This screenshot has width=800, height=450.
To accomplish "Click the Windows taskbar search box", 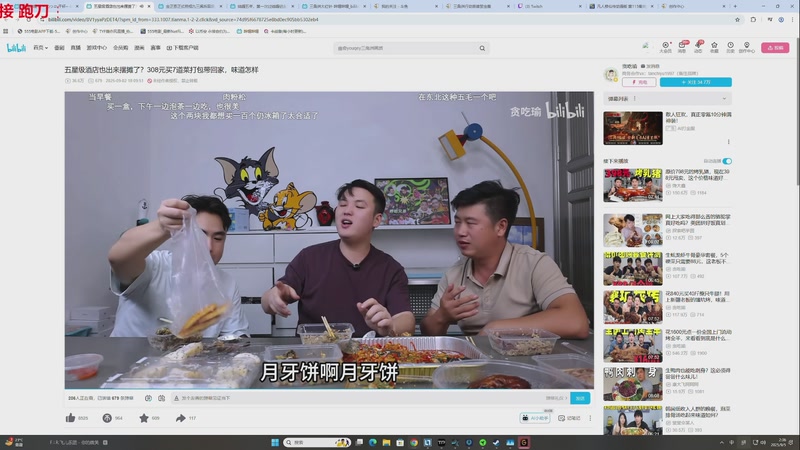I will click(x=317, y=442).
